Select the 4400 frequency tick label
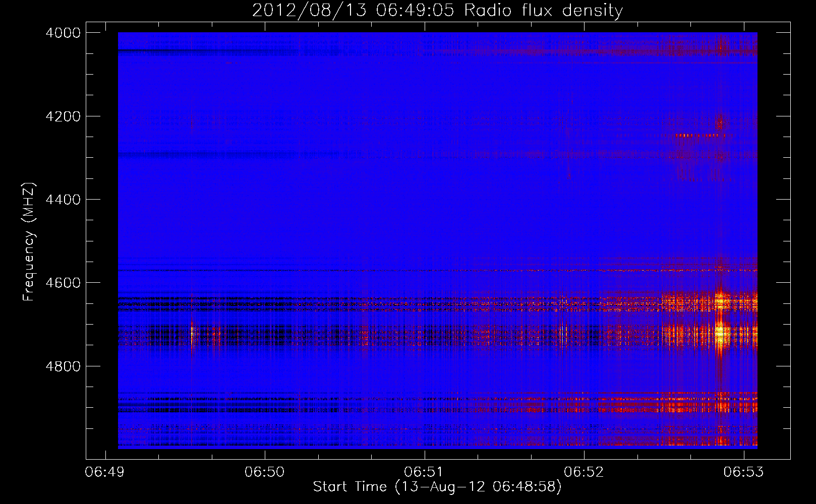816x504 pixels. (63, 200)
